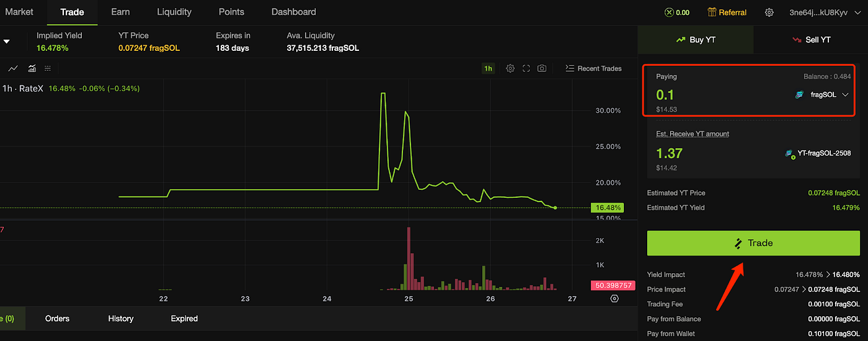Click the green Trade button
Image resolution: width=868 pixels, height=341 pixels.
[753, 243]
